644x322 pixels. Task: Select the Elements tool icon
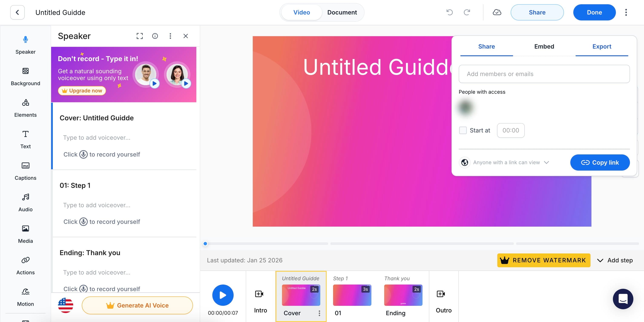pos(25,102)
